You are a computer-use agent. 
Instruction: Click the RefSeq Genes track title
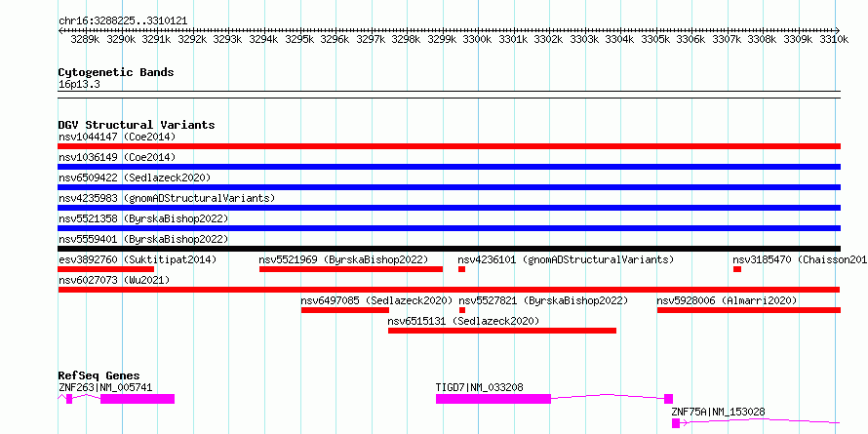[x=99, y=376]
